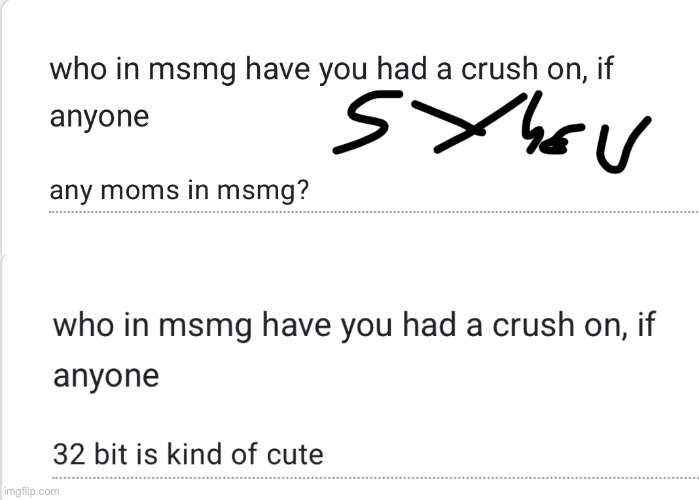This screenshot has height=500, width=699.
Task: Click the answer field reading "any moms in msmg?"
Action: tap(180, 191)
